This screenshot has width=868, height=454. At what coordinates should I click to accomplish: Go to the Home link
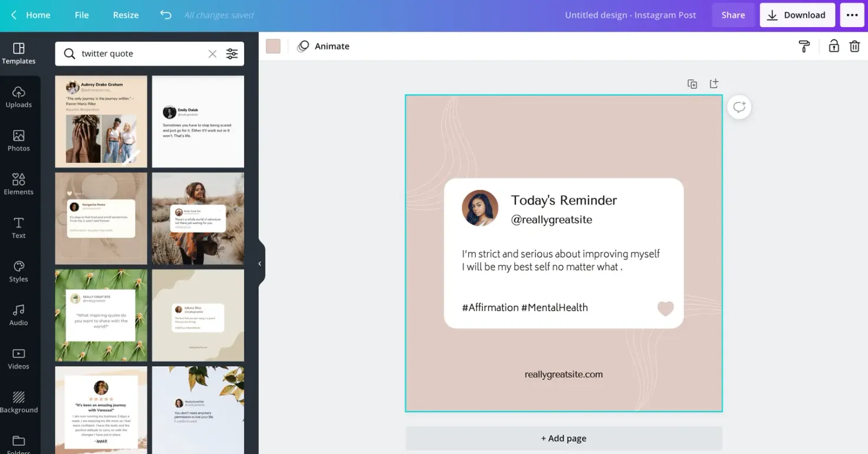pos(38,15)
